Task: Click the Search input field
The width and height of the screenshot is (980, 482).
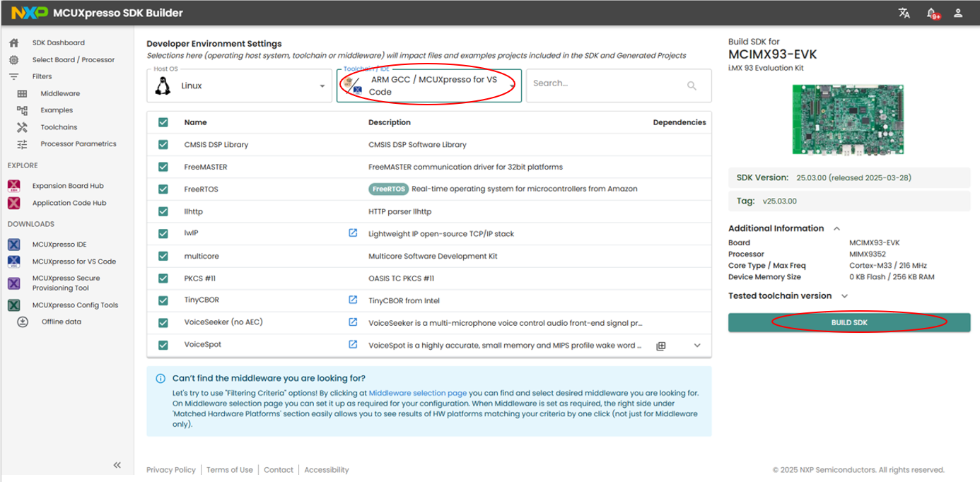Action: [x=619, y=86]
